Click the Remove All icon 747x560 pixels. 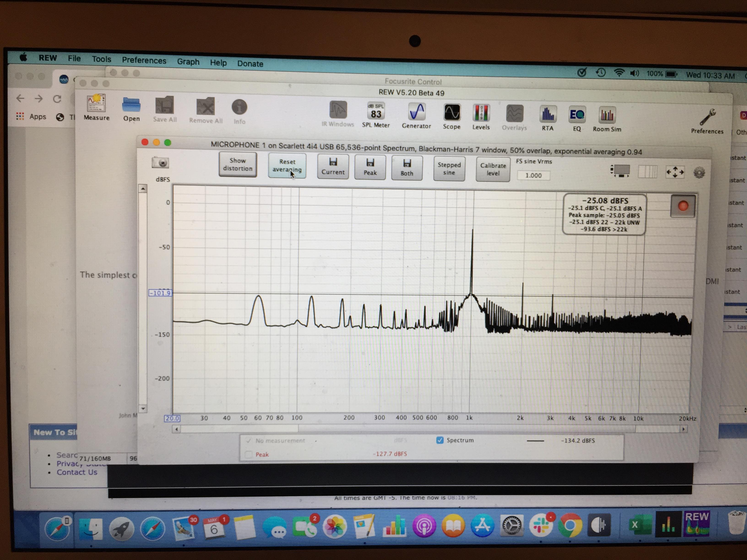click(x=206, y=110)
